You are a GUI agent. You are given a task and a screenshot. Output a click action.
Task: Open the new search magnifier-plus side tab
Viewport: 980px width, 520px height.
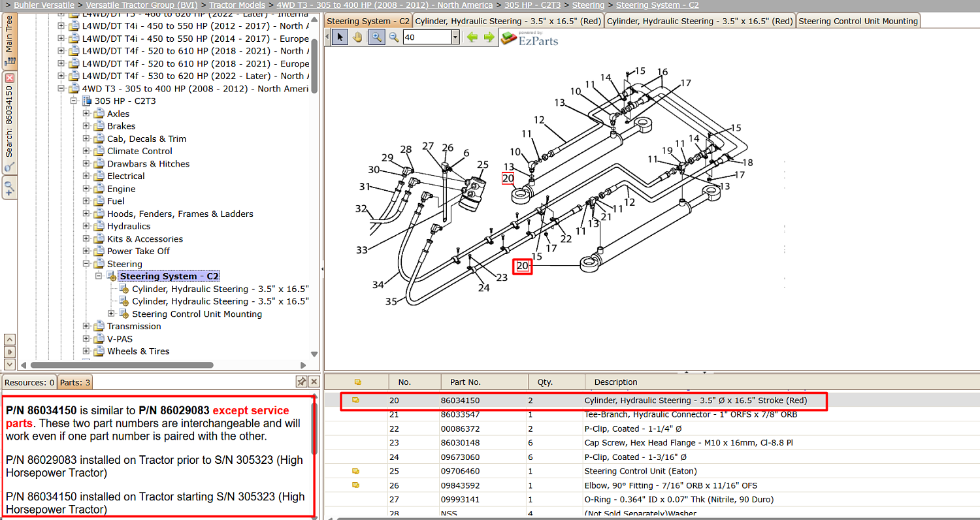pos(9,188)
